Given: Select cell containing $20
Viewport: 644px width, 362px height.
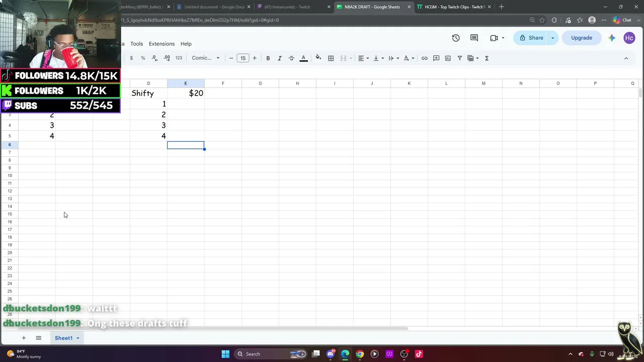Looking at the screenshot, I should point(186,93).
